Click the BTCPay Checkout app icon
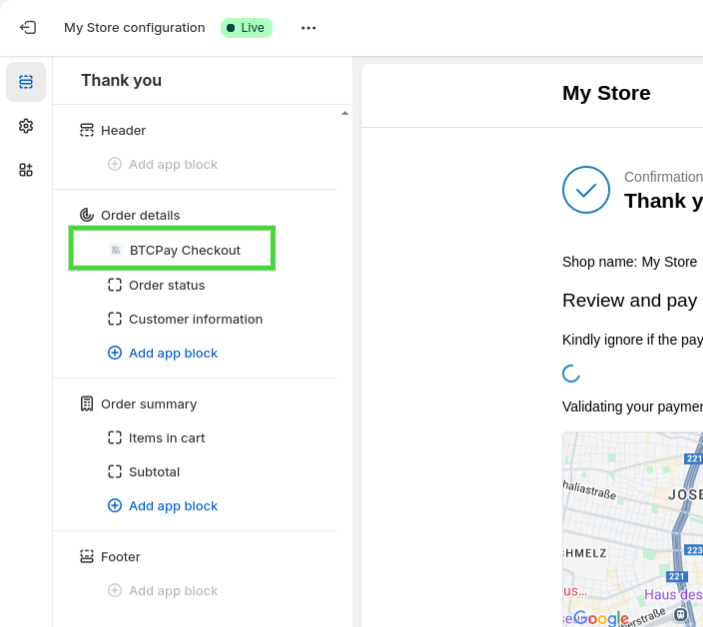703x627 pixels. pyautogui.click(x=116, y=250)
